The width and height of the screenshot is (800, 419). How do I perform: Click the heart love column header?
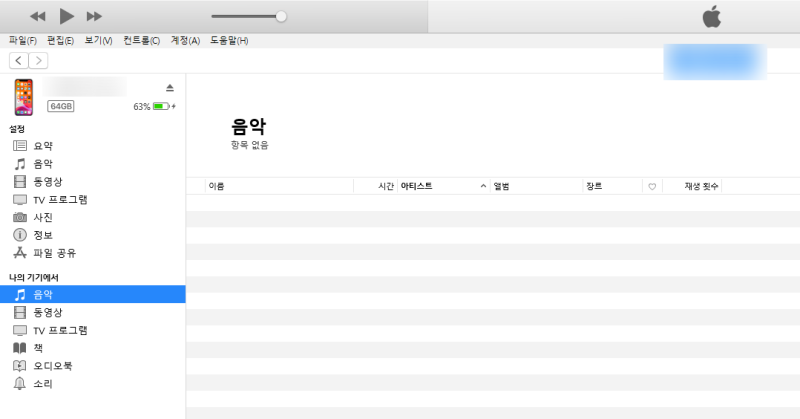coord(652,187)
